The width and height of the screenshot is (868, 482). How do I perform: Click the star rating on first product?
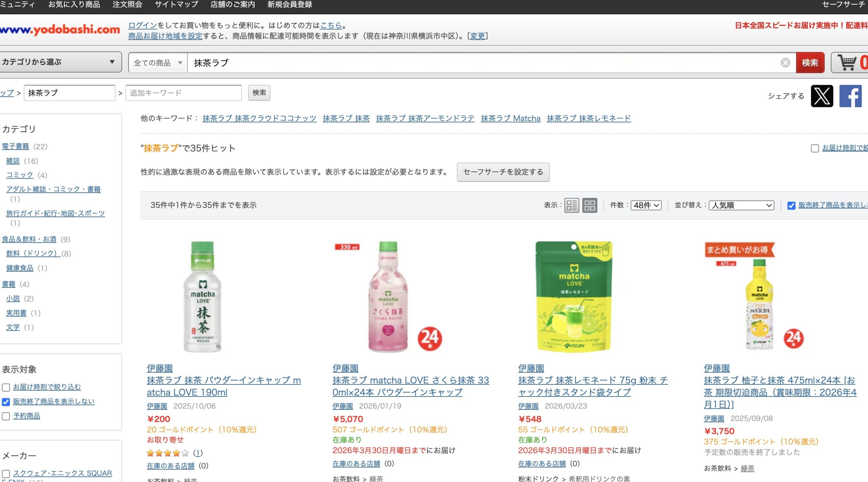pos(167,453)
